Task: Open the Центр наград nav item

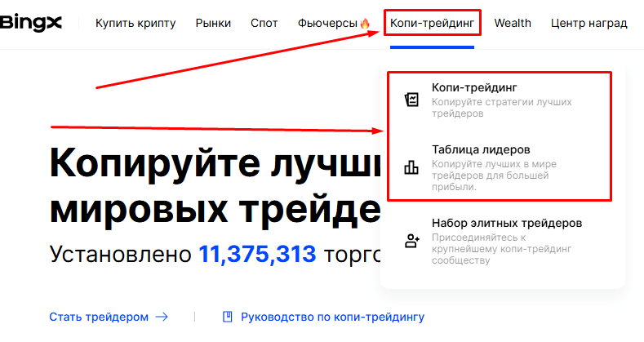Action: pos(589,24)
